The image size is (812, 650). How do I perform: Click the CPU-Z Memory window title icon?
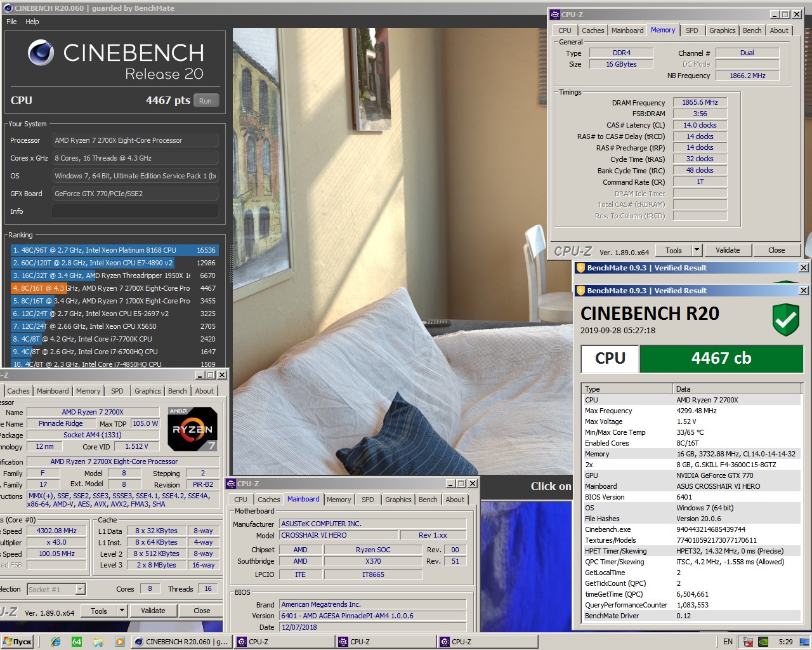(x=555, y=15)
